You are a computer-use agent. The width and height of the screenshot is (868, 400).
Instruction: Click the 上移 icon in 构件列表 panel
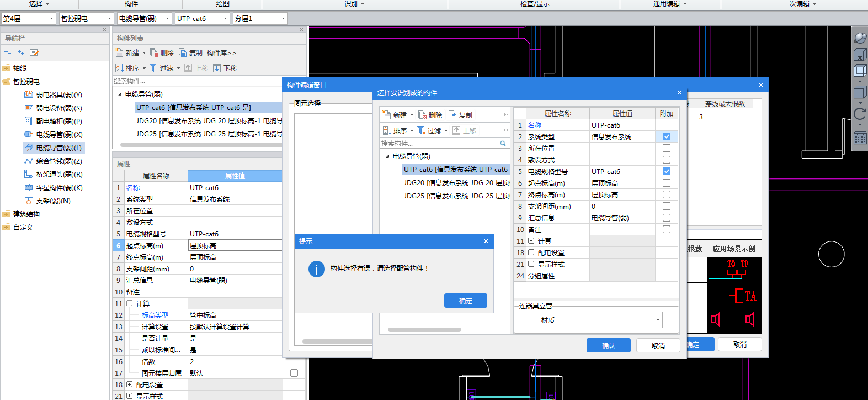pos(188,68)
